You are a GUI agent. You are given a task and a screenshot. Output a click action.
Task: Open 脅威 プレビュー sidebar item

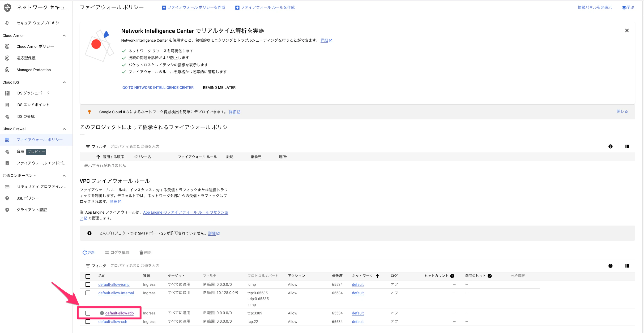click(36, 152)
